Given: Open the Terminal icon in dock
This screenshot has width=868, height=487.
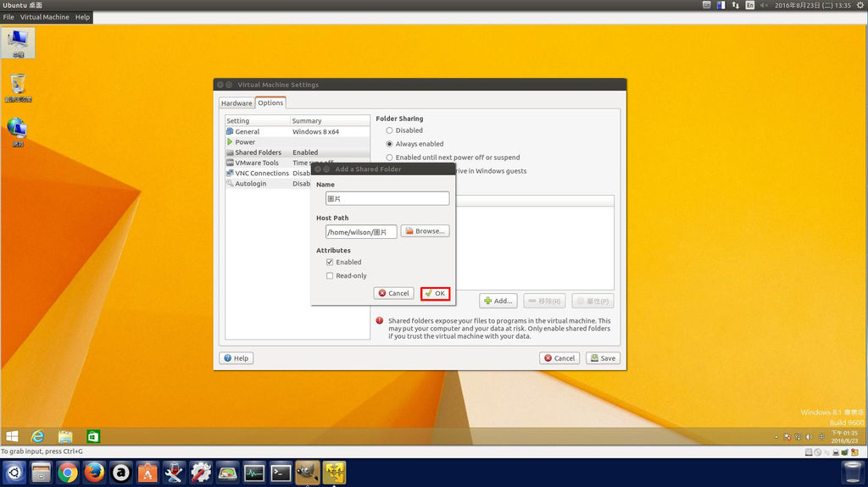Looking at the screenshot, I should tap(281, 473).
